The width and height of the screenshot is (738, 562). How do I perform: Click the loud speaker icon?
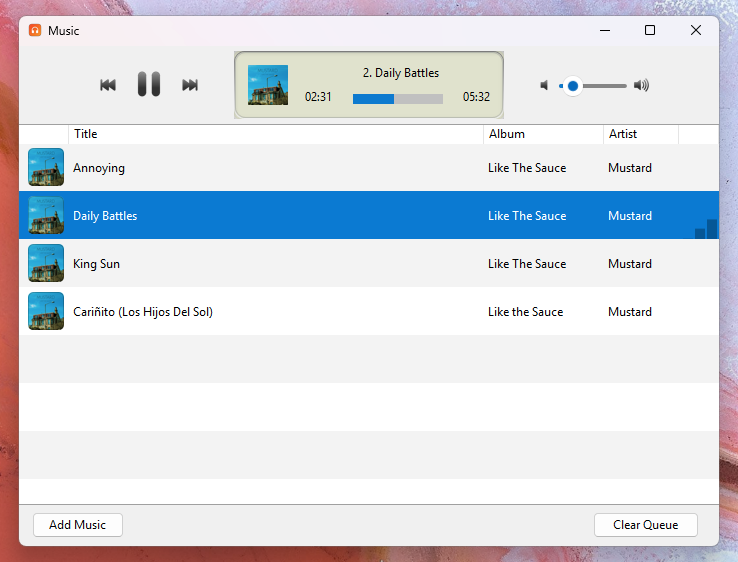(x=641, y=85)
